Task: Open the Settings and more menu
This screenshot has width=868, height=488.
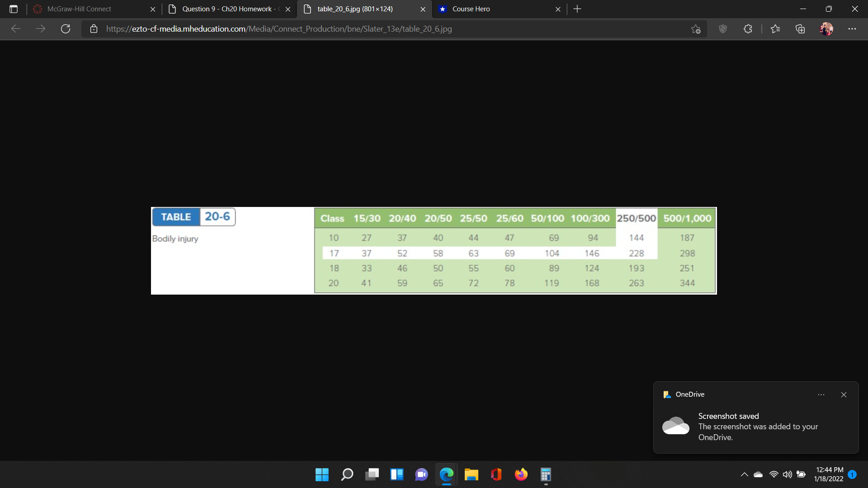Action: (853, 29)
